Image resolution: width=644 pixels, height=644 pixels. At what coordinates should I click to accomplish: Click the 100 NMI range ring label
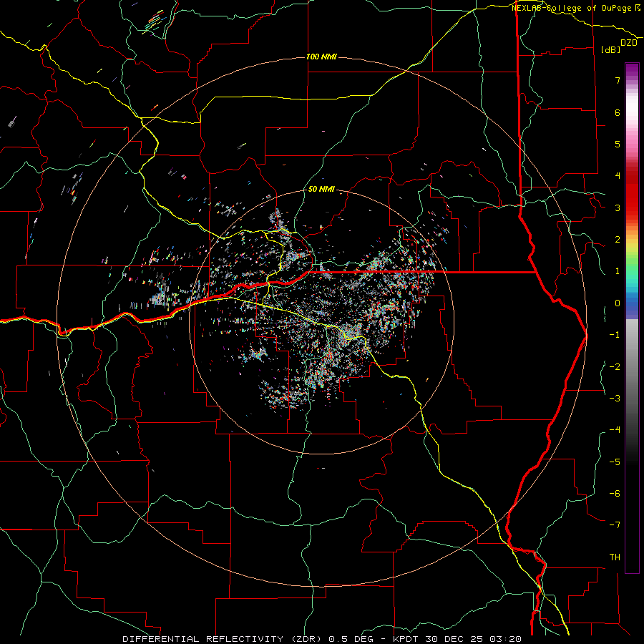coord(321,57)
